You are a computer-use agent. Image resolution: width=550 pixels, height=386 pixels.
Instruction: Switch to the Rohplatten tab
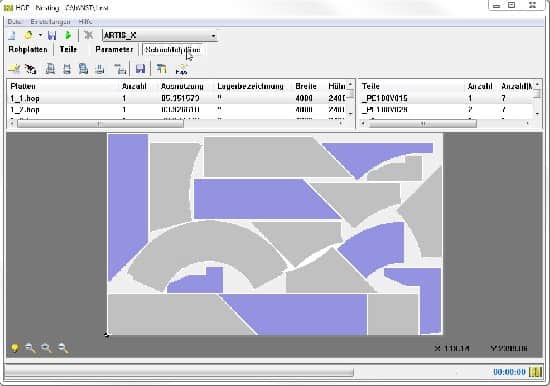pyautogui.click(x=28, y=49)
